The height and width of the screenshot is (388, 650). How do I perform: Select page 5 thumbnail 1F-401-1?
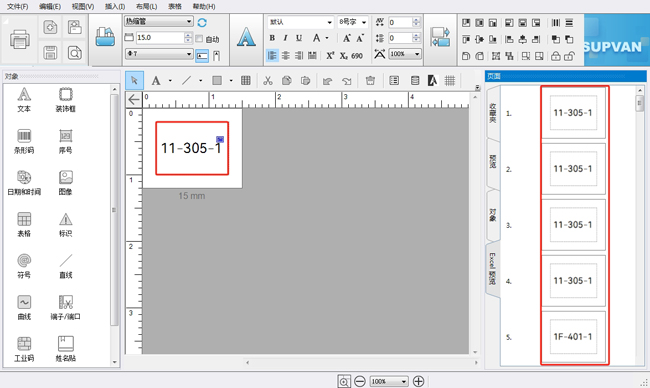coord(573,337)
